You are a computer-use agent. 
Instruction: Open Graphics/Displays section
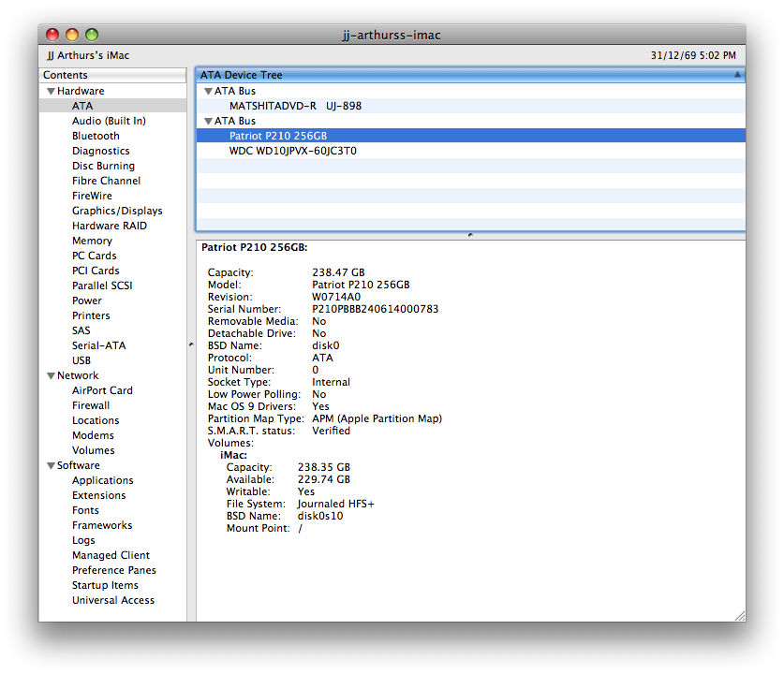117,211
